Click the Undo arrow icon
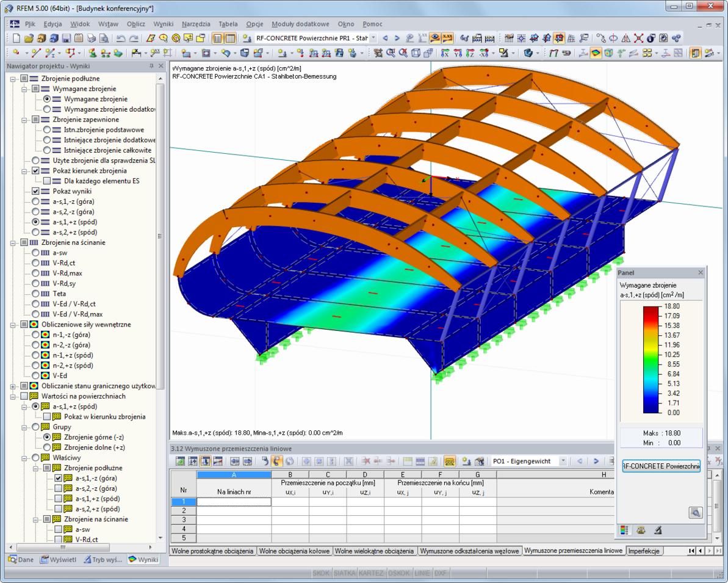This screenshot has width=728, height=583. click(121, 38)
